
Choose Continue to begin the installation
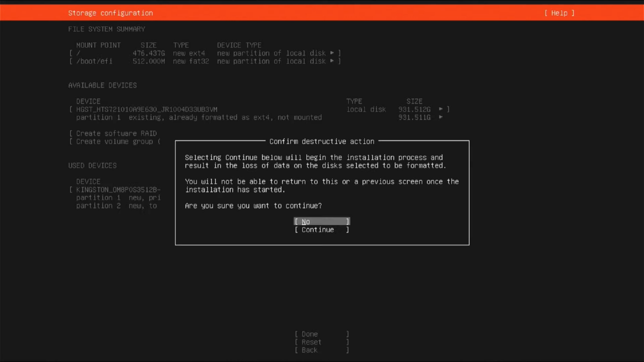point(322,229)
